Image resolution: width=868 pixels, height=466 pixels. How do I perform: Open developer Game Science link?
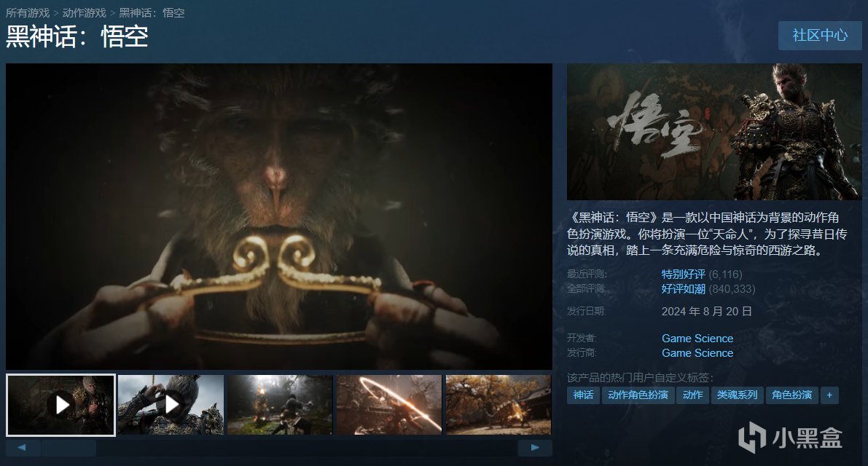[x=697, y=339]
